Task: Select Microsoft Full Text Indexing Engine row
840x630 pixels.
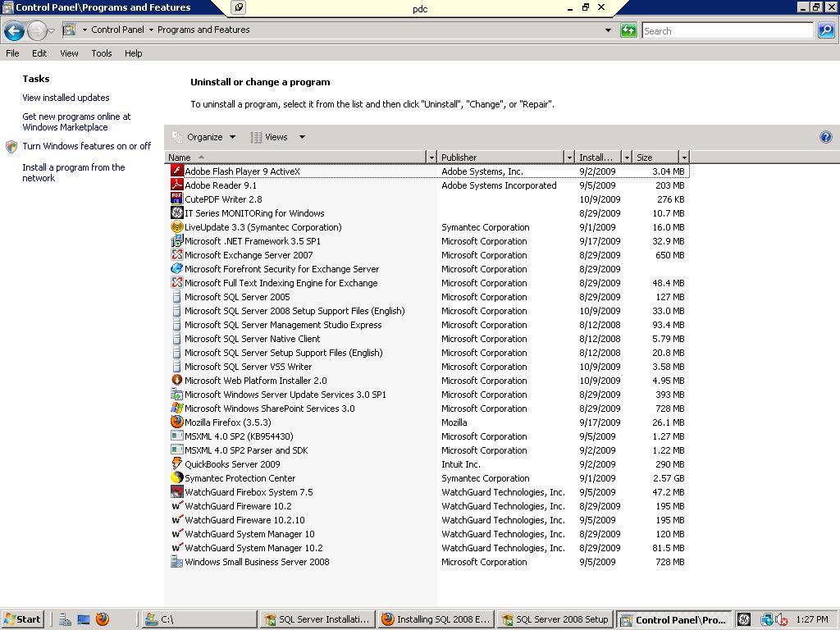Action: tap(427, 283)
